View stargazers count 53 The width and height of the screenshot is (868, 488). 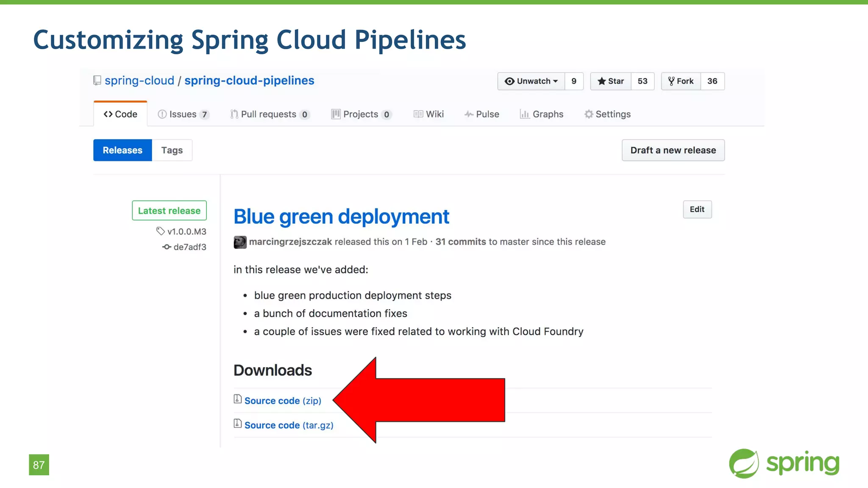[643, 81]
